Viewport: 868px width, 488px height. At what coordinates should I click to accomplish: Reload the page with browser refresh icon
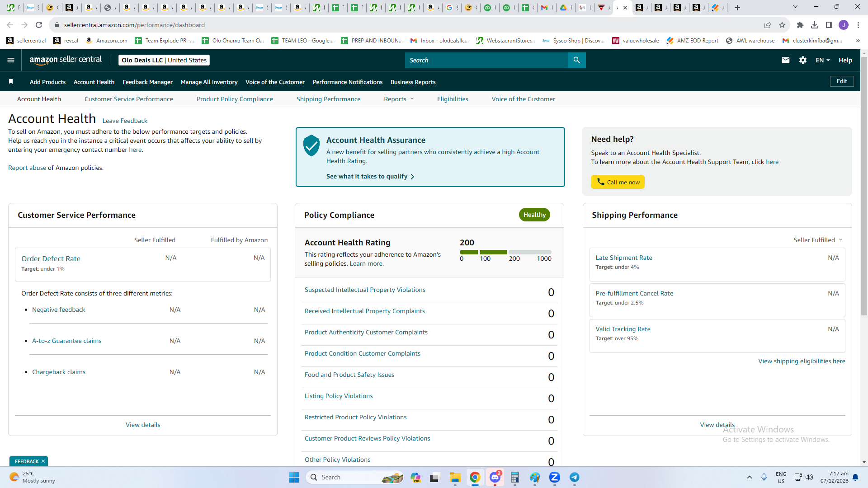pyautogui.click(x=39, y=25)
